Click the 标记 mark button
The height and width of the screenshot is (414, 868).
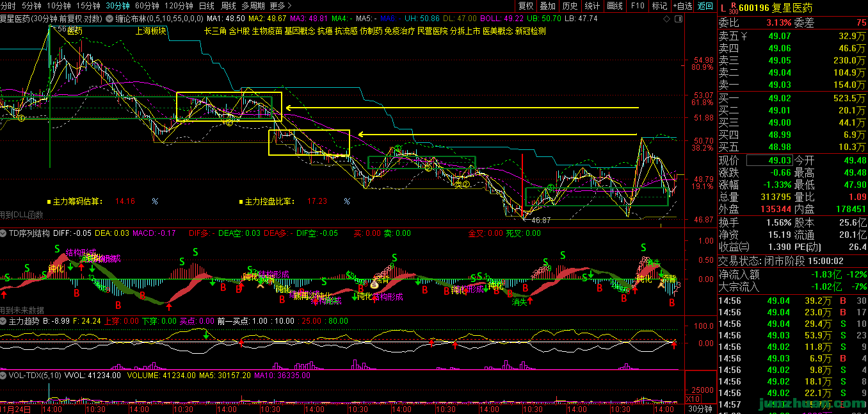point(659,6)
